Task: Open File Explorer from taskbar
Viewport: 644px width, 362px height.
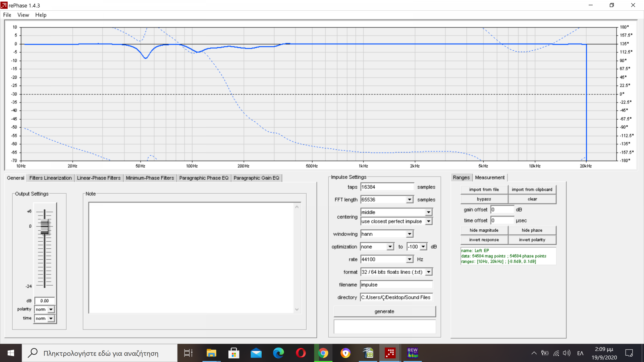Action: pos(211,353)
